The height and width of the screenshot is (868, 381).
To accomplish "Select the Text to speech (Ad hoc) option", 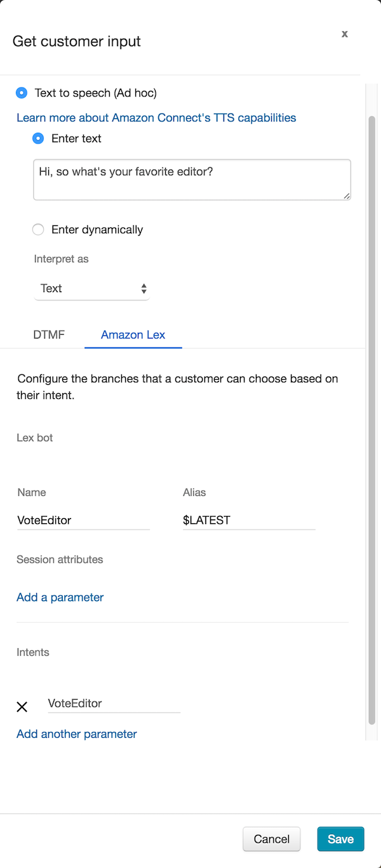I will 22,93.
